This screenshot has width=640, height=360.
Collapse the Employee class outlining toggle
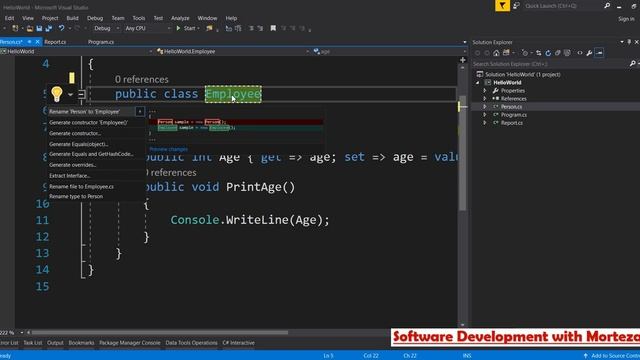[x=81, y=94]
